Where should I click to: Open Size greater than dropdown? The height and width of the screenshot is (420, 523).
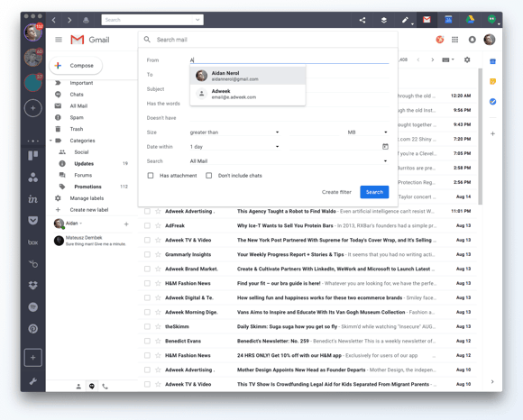click(x=234, y=132)
